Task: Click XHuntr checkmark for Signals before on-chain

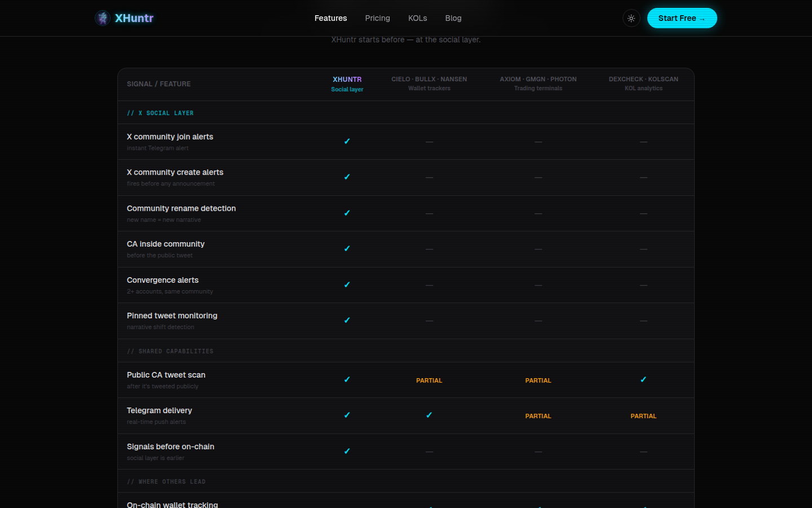Action: tap(347, 451)
